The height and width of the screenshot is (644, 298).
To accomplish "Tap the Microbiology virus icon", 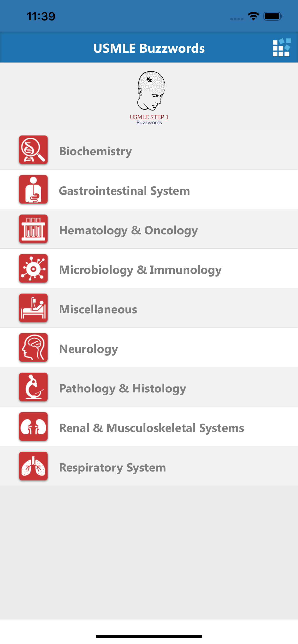I will click(x=33, y=268).
